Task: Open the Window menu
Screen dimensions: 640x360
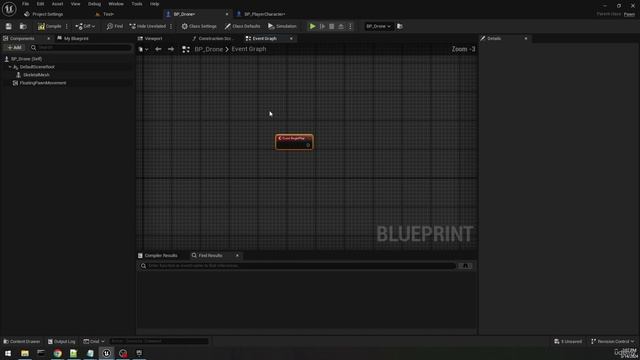Action: click(x=116, y=4)
